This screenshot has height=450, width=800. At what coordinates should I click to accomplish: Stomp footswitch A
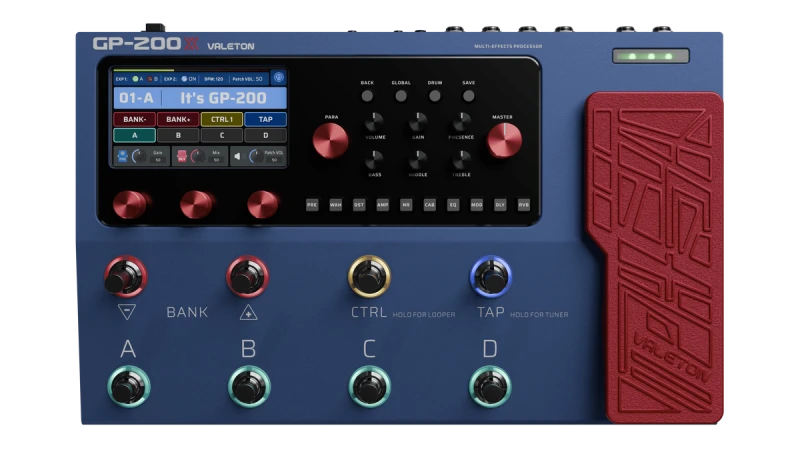(x=129, y=387)
